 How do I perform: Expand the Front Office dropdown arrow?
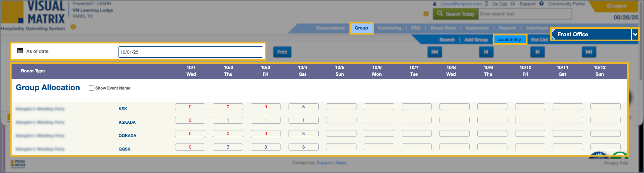635,34
